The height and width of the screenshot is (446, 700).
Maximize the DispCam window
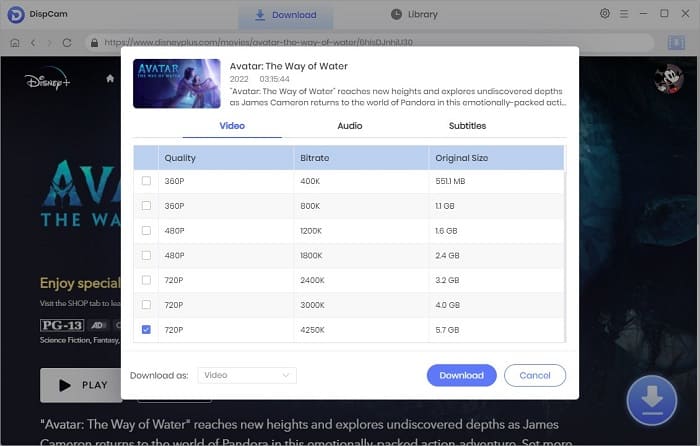tap(664, 13)
